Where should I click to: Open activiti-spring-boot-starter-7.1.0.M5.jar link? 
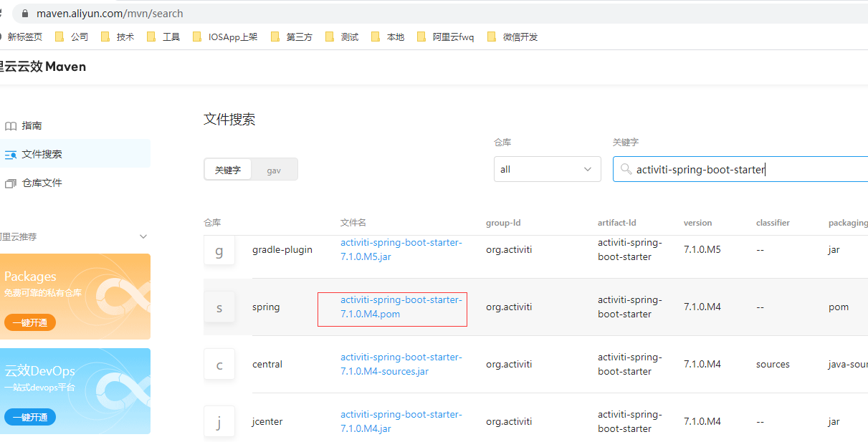(401, 250)
